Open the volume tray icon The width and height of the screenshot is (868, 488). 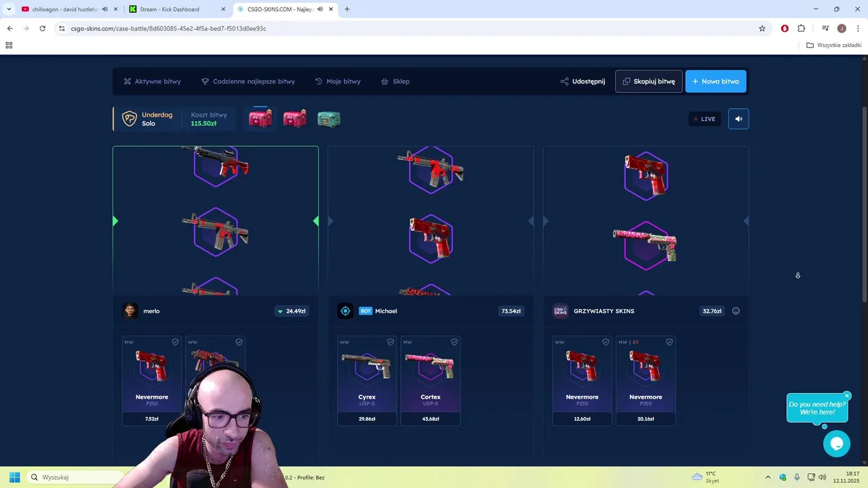coord(823,477)
